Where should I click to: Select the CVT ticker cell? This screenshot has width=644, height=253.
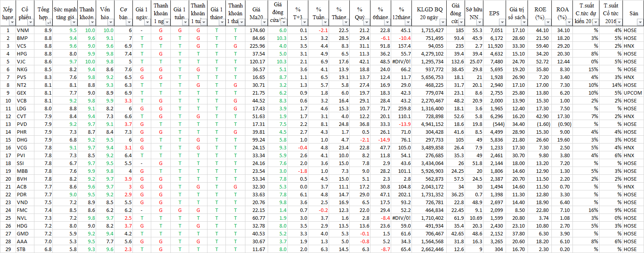click(25, 116)
